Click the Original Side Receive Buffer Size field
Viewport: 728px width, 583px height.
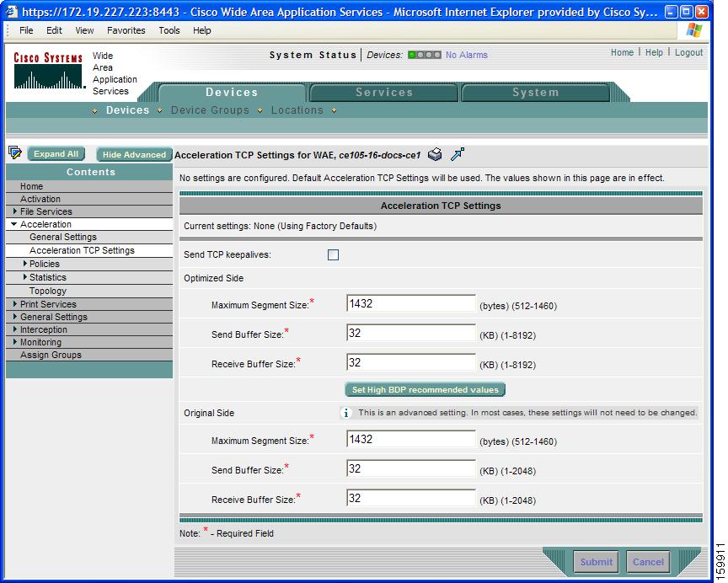(x=411, y=498)
